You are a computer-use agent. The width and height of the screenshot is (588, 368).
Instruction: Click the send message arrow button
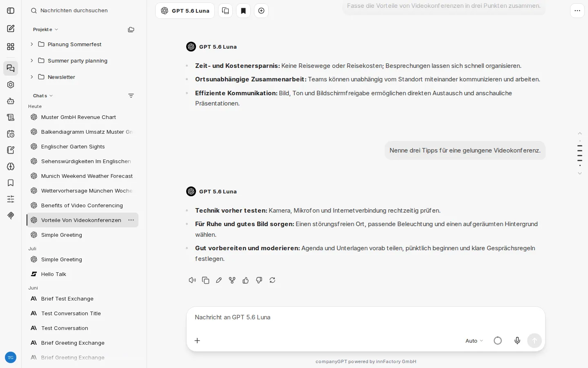(535, 341)
